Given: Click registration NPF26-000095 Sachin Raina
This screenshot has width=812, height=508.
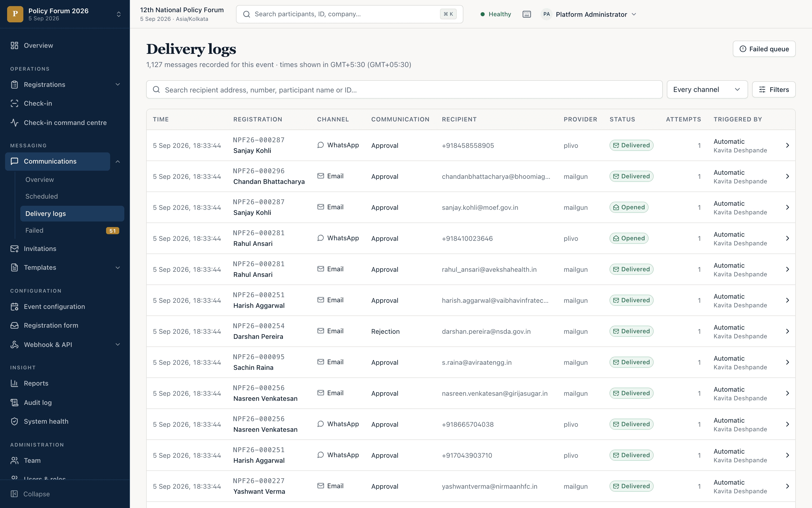Looking at the screenshot, I should click(259, 362).
